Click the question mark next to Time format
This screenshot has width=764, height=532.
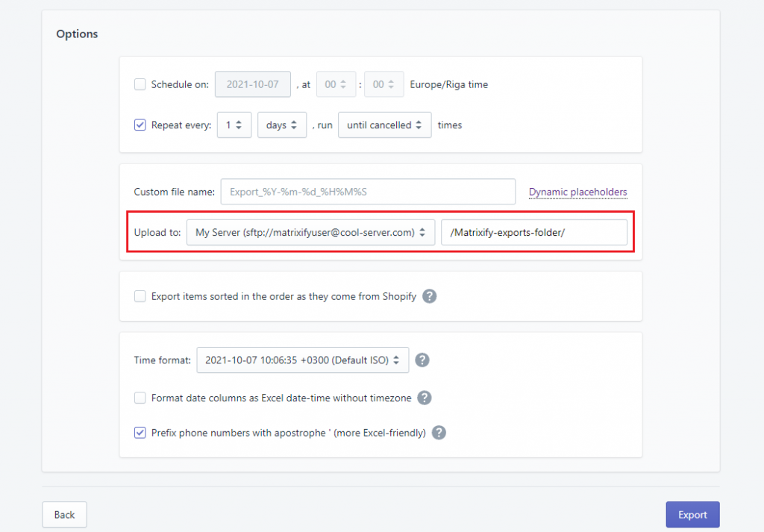(422, 360)
